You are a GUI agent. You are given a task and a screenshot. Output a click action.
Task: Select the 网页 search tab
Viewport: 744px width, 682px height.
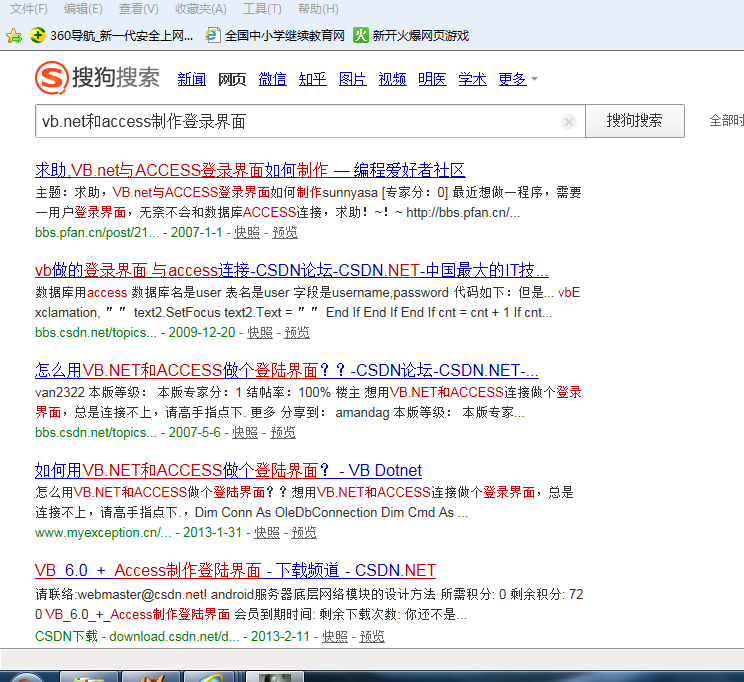point(232,79)
